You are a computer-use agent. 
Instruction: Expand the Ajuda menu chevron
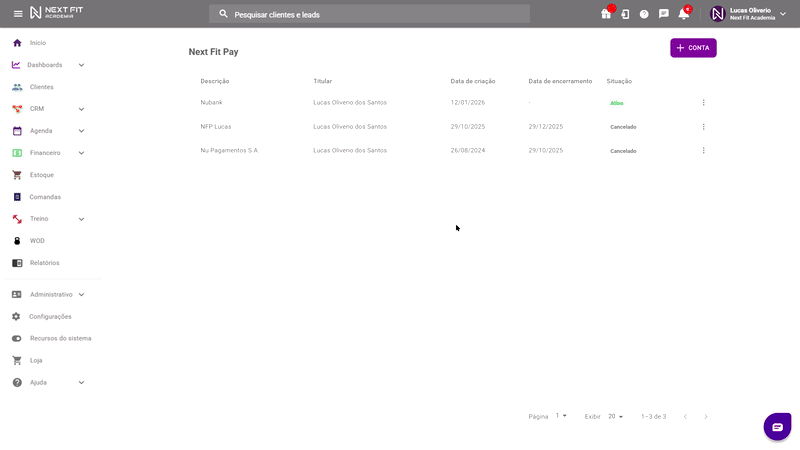tap(81, 383)
